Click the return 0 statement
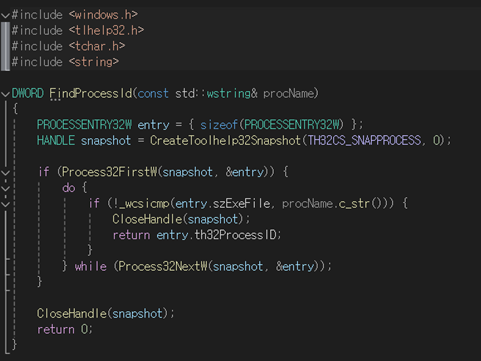The width and height of the screenshot is (481, 361). pos(64,329)
